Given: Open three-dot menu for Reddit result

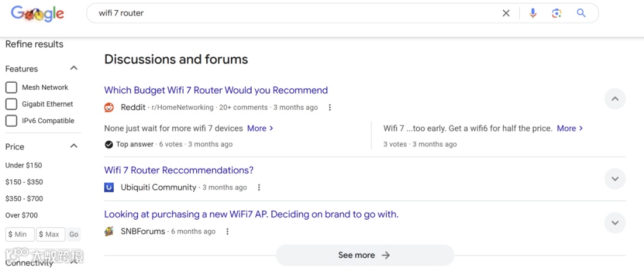Looking at the screenshot, I should tap(330, 108).
